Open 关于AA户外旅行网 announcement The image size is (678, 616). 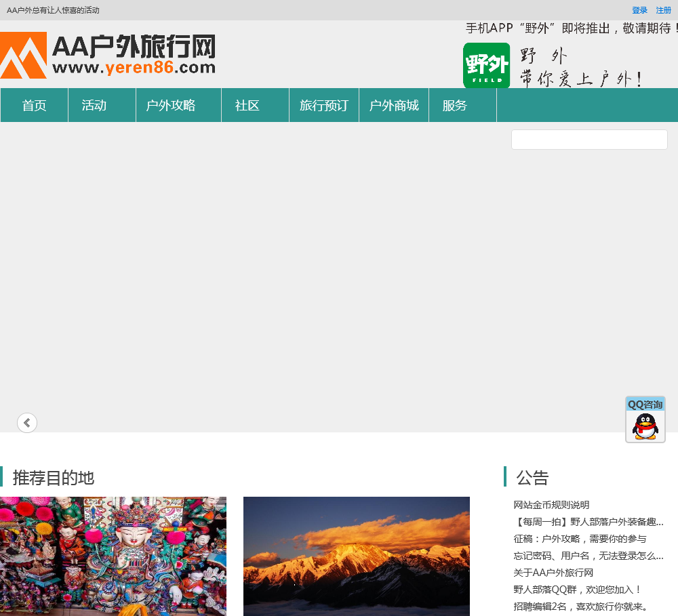tap(553, 573)
